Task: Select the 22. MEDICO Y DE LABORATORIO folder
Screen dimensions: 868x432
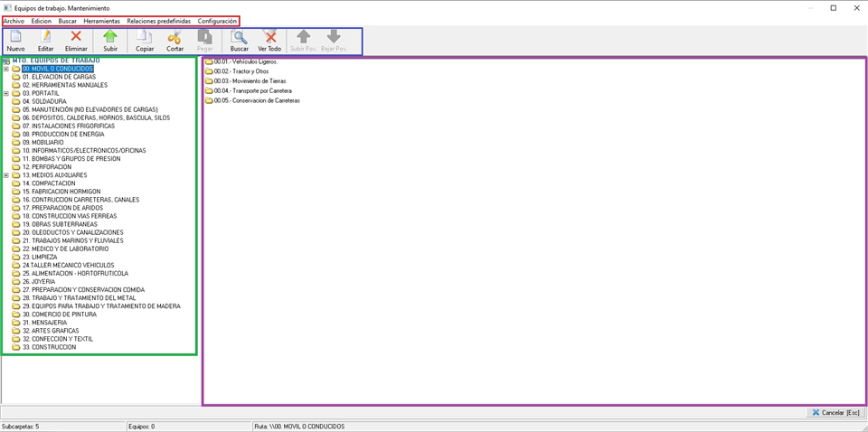Action: [x=64, y=249]
